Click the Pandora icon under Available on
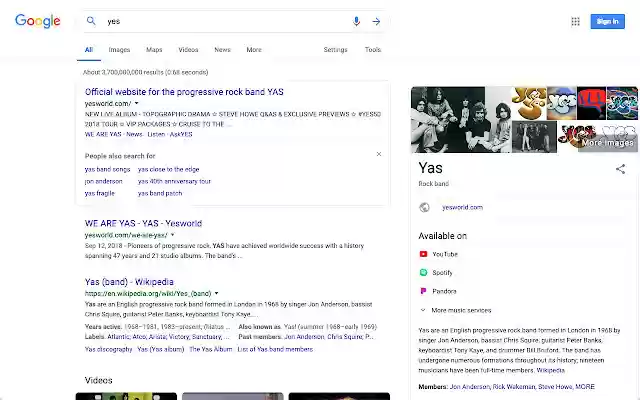This screenshot has height=400, width=640. click(x=423, y=291)
